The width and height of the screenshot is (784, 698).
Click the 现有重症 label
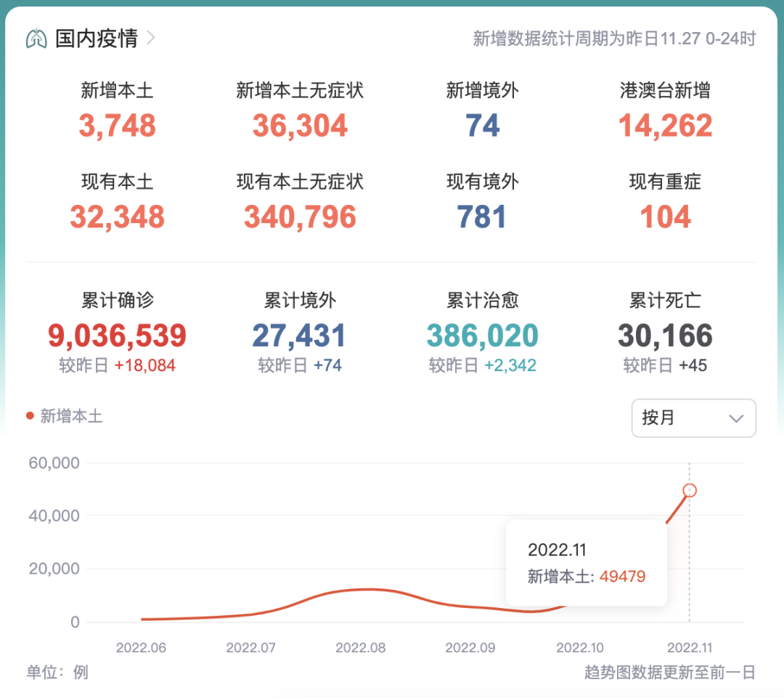[665, 182]
